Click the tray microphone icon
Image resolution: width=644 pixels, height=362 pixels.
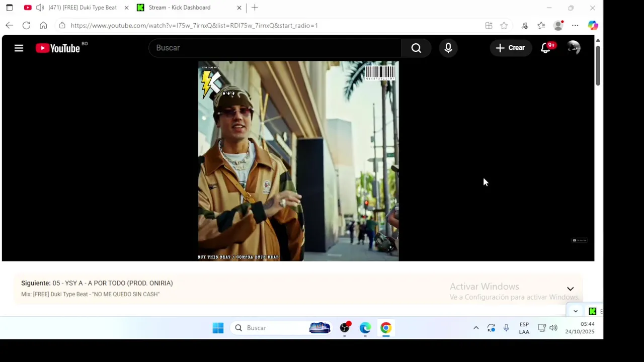(506, 328)
